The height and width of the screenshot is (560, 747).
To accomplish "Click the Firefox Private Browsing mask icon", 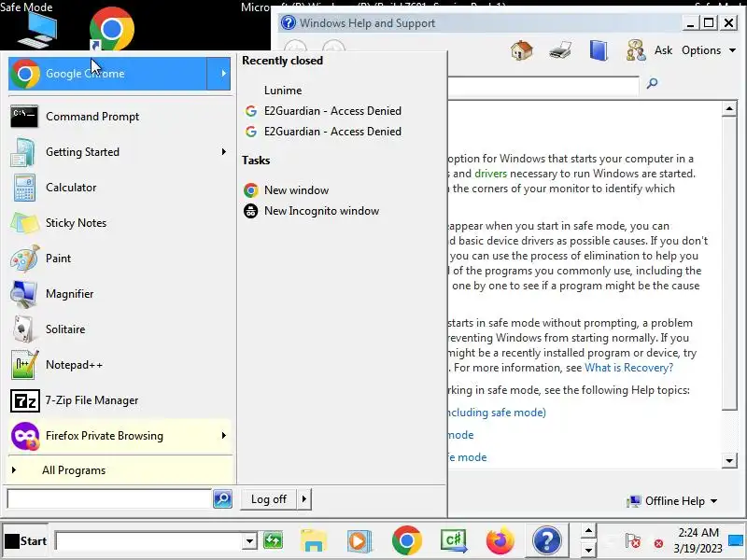I will [x=25, y=436].
